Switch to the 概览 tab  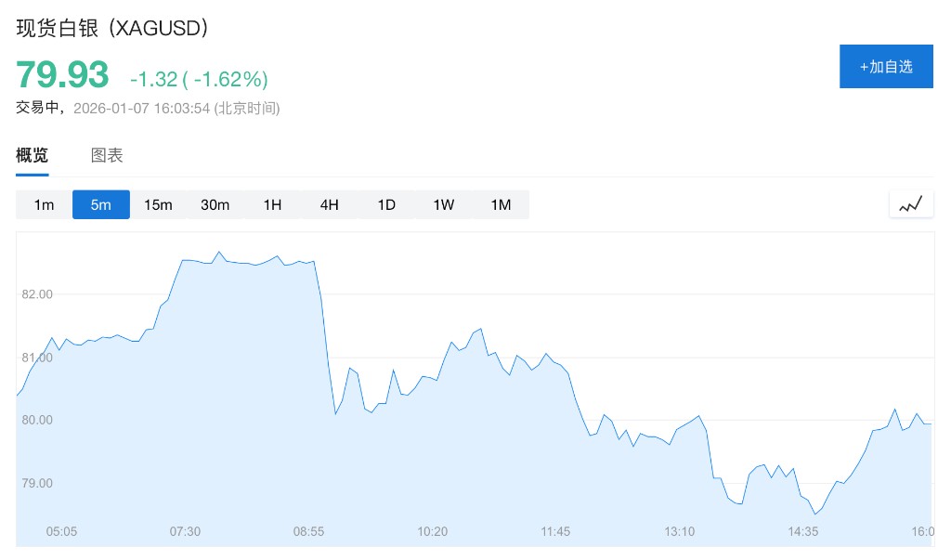coord(33,156)
